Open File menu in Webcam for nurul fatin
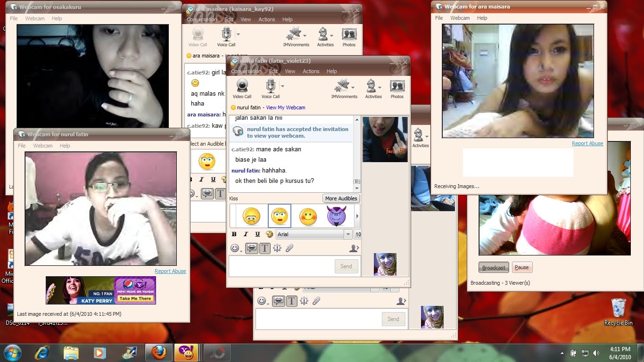The height and width of the screenshot is (362, 644). [22, 146]
